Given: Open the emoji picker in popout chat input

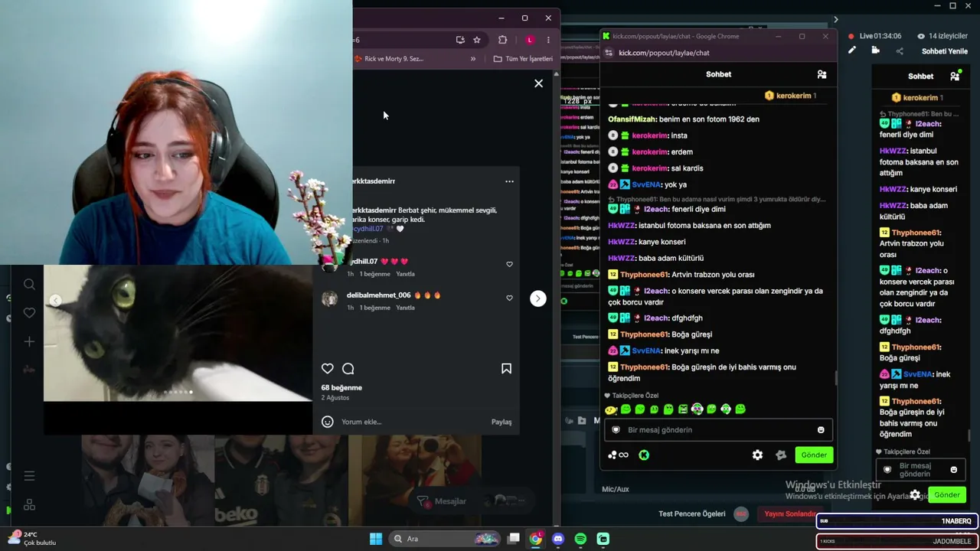Looking at the screenshot, I should coord(821,430).
